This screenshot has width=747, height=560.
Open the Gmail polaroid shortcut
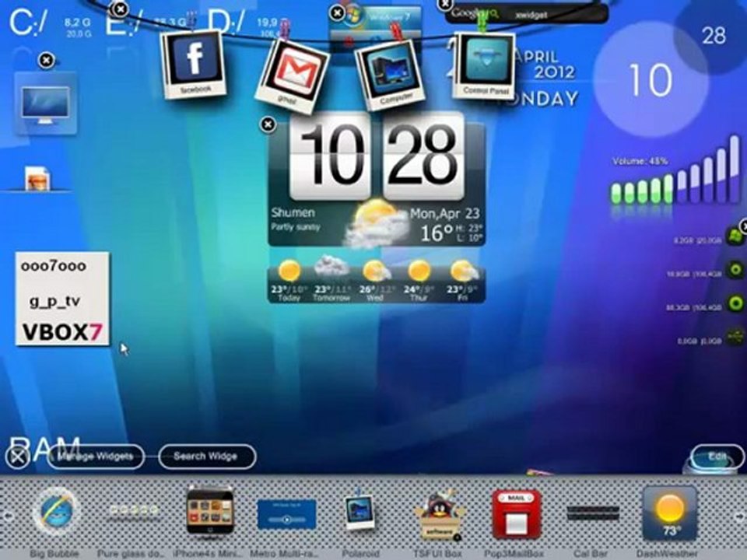tap(293, 76)
